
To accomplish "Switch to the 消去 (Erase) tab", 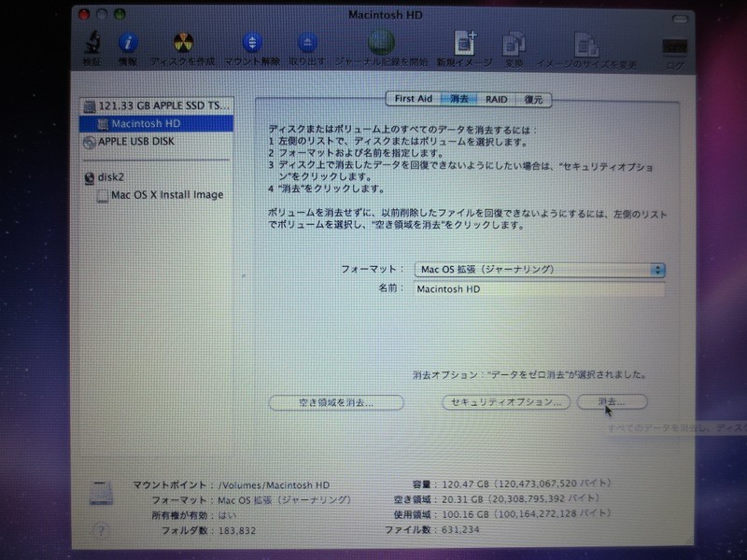I will coord(459,99).
